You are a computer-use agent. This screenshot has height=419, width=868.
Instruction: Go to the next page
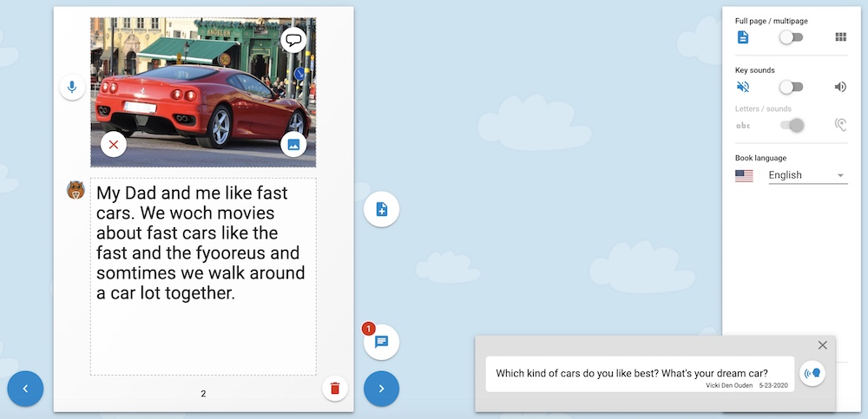(381, 389)
